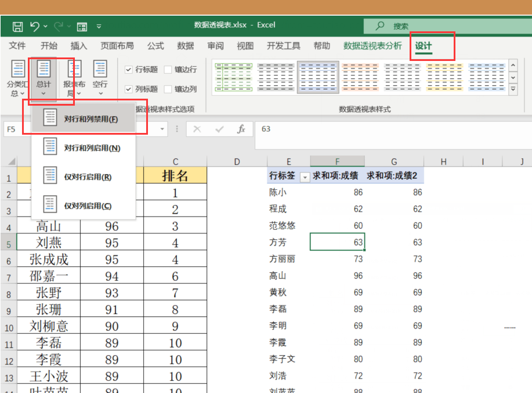
Task: Choose 仅对行启用(R) menu item
Action: pos(84,177)
